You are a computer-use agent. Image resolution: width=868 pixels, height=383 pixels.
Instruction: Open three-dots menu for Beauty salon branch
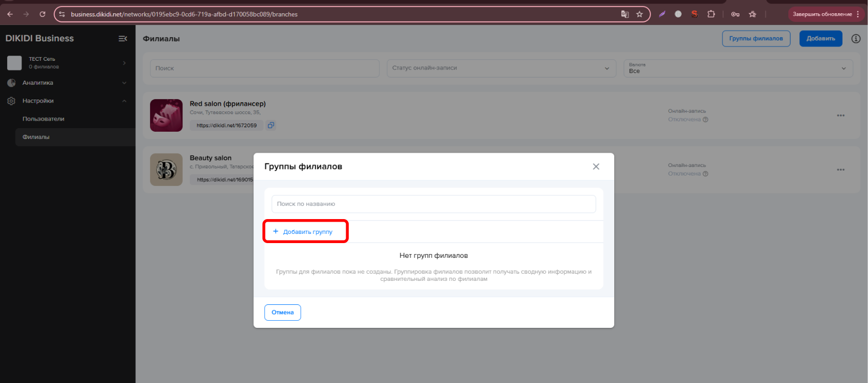point(840,170)
